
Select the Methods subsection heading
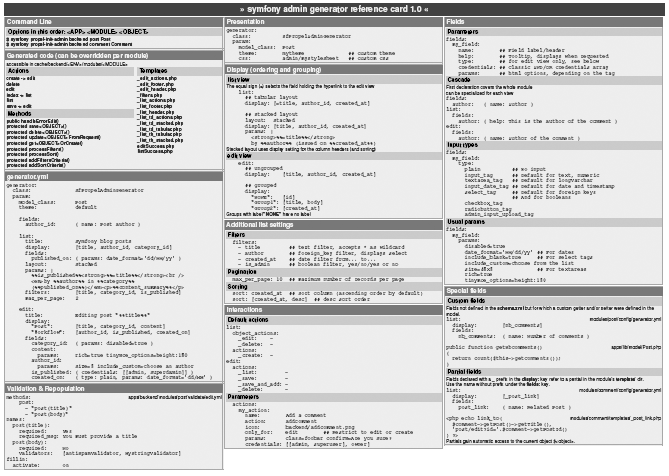point(22,114)
